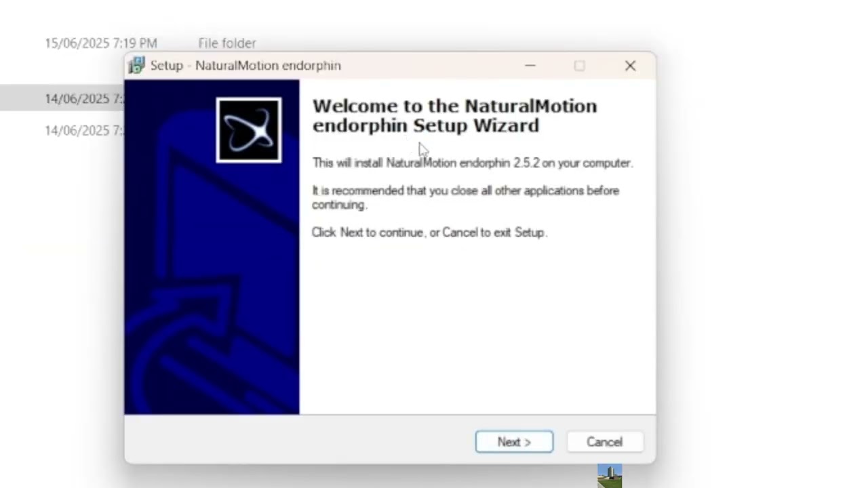Screen dimensions: 868x488
Task: Click the 'This will install NaturalMotion endorphin 2.5.2' text
Action: 472,163
